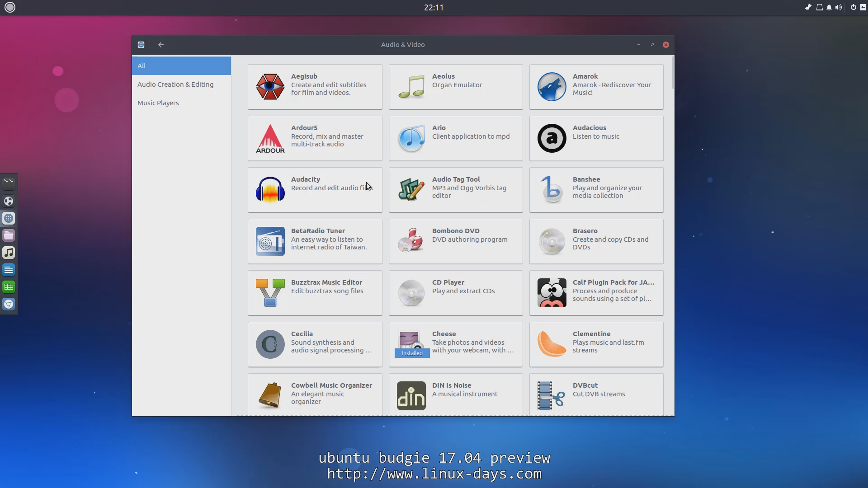868x488 pixels.
Task: Open the Calf Plugin Pack cow icon
Action: tap(552, 293)
